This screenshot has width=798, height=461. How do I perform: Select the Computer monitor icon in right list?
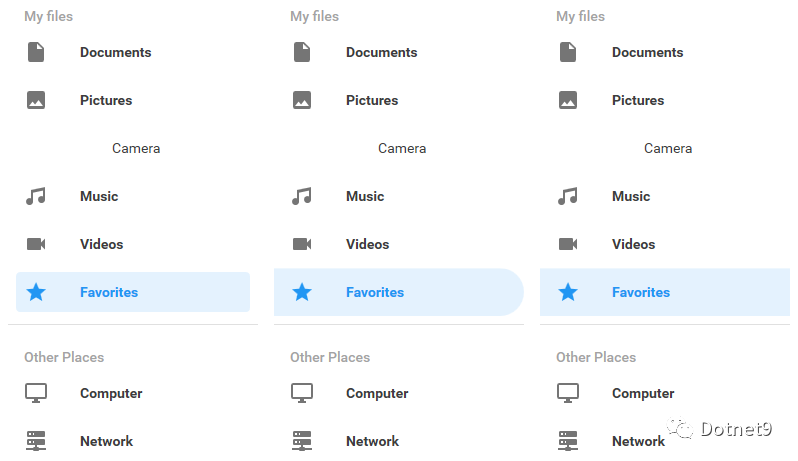pos(567,393)
